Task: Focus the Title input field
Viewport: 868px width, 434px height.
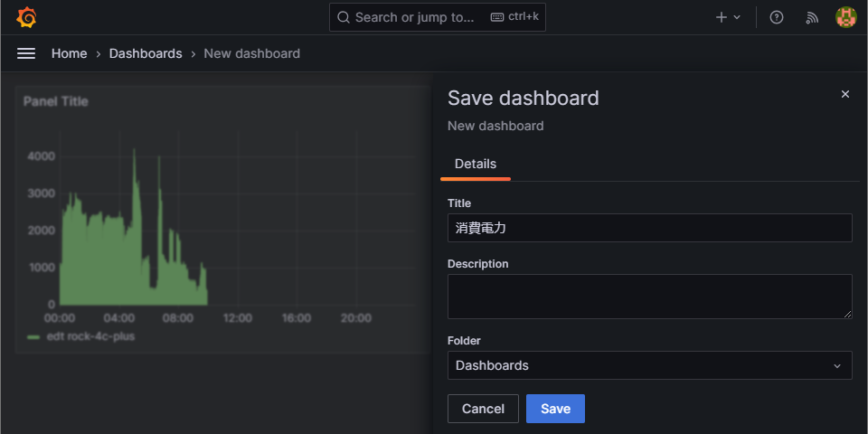Action: pyautogui.click(x=649, y=228)
